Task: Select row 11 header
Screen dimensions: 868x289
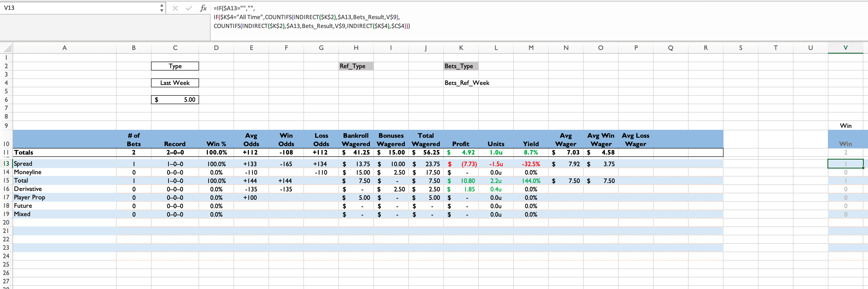Action: pyautogui.click(x=6, y=153)
